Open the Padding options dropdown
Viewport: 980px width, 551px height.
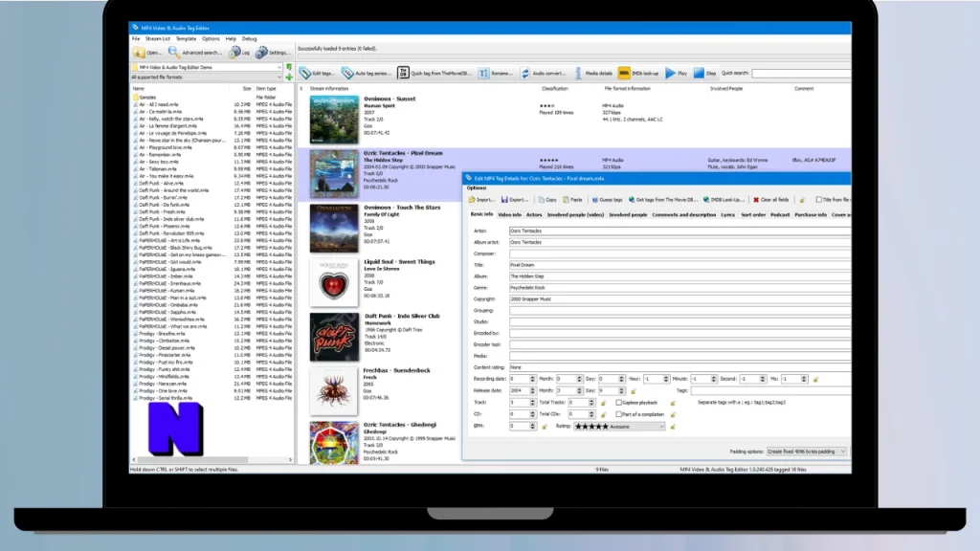tap(806, 452)
